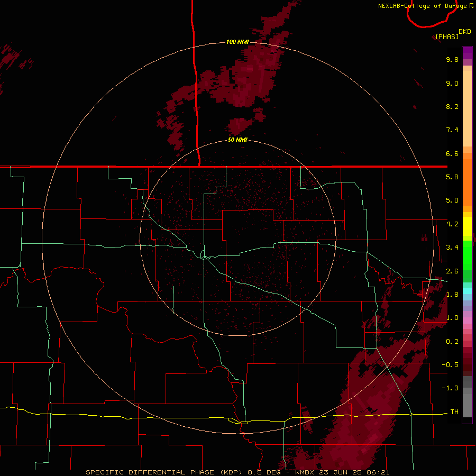This screenshot has width=476, height=476.
Task: Click the NEXLAB-College of DuPage credit text
Action: 422,6
